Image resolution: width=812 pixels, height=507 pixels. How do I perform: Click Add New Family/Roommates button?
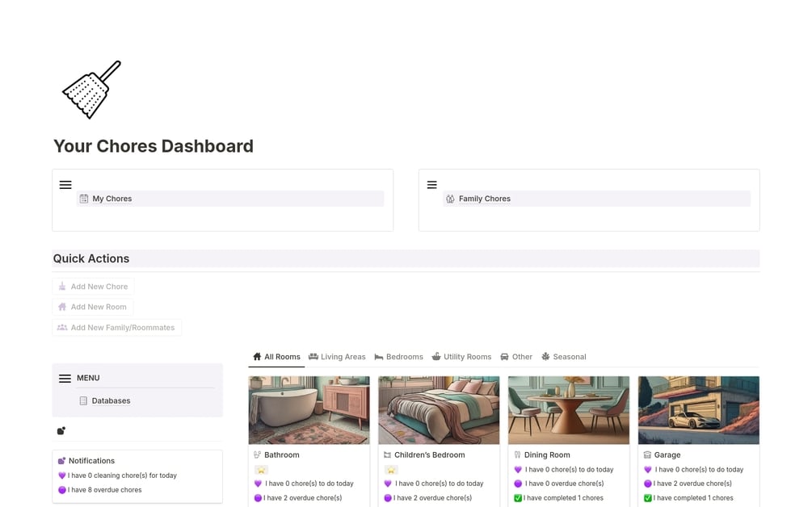click(x=116, y=328)
